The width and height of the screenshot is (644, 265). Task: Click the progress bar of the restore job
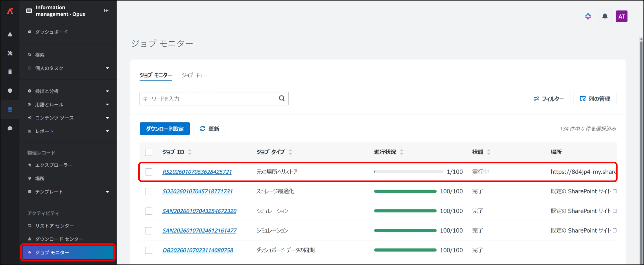409,172
